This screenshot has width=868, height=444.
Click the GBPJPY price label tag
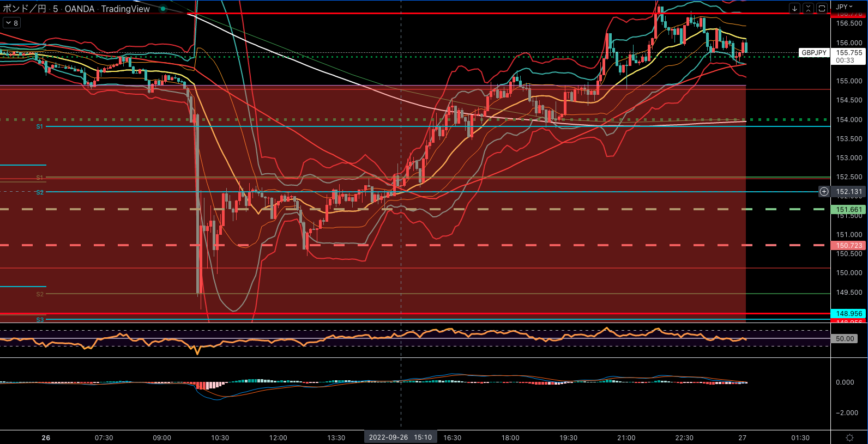814,53
